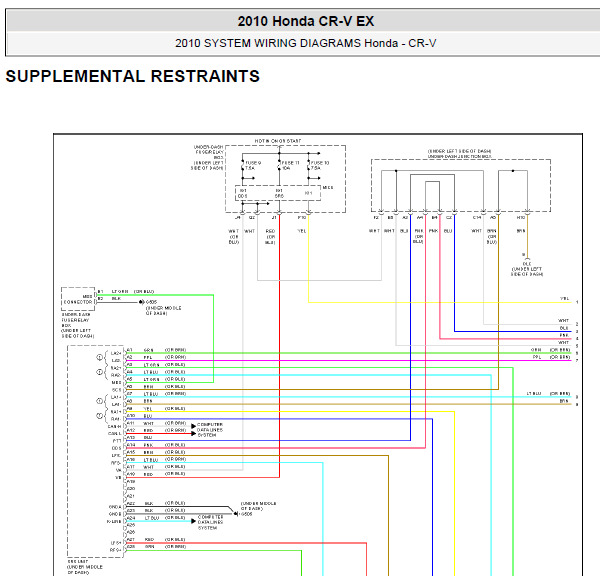Click the 'YEL' label at right edge, line 1
This screenshot has height=576, width=600.
[564, 299]
